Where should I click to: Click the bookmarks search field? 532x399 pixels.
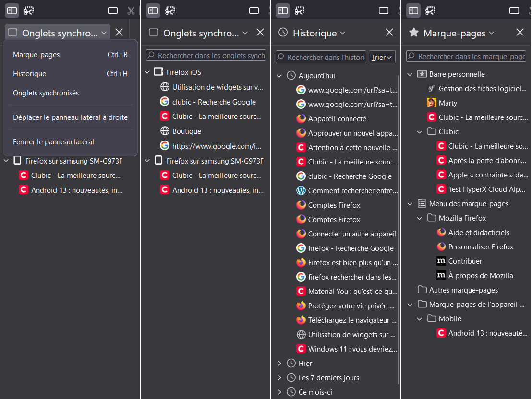466,56
